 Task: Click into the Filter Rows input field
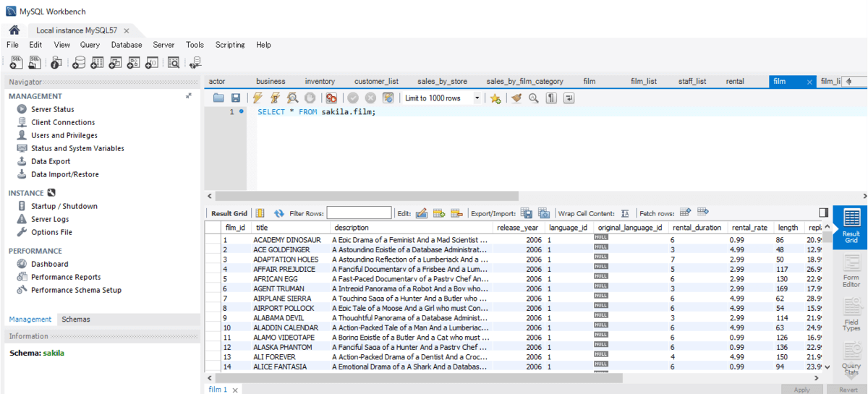[x=359, y=213]
